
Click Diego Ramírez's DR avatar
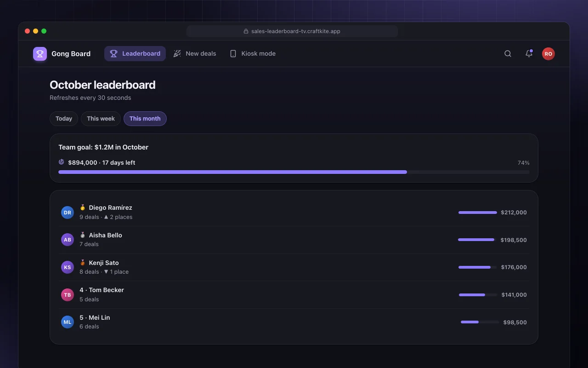[x=68, y=213]
